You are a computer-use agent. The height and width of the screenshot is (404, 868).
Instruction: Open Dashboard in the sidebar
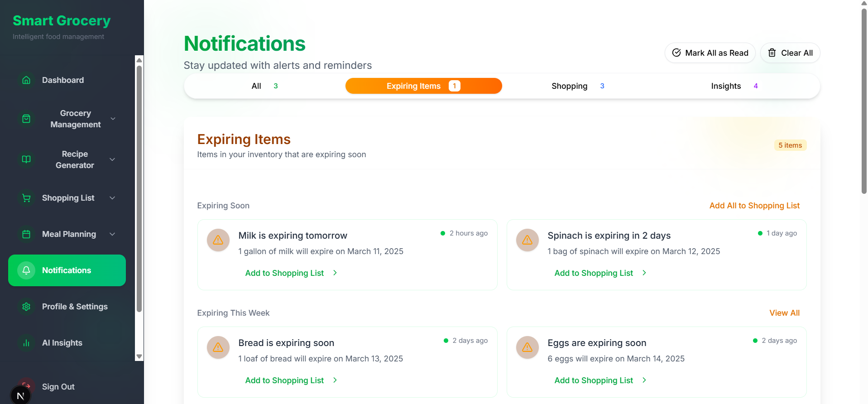pyautogui.click(x=67, y=80)
